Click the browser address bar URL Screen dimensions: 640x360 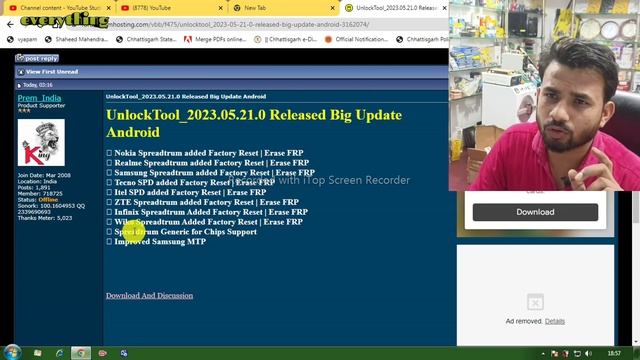237,24
